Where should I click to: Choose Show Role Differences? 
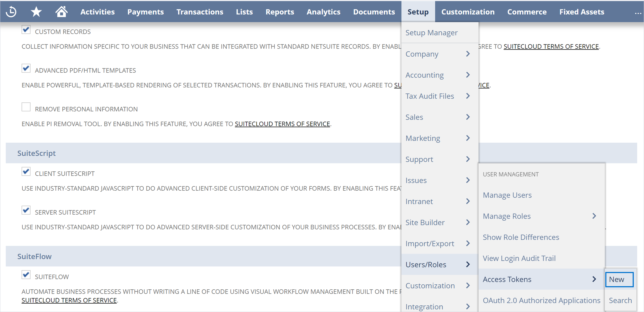(x=541, y=237)
